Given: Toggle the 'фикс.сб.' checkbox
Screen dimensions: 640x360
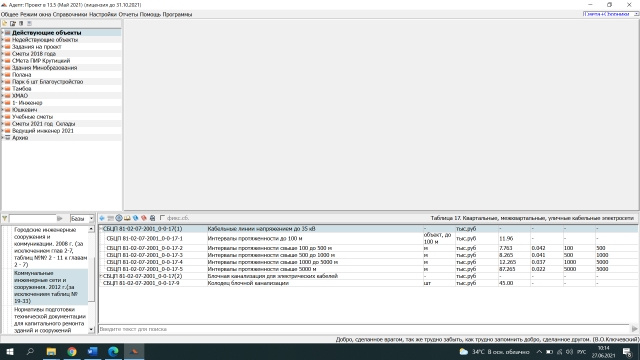Looking at the screenshot, I should pyautogui.click(x=162, y=218).
